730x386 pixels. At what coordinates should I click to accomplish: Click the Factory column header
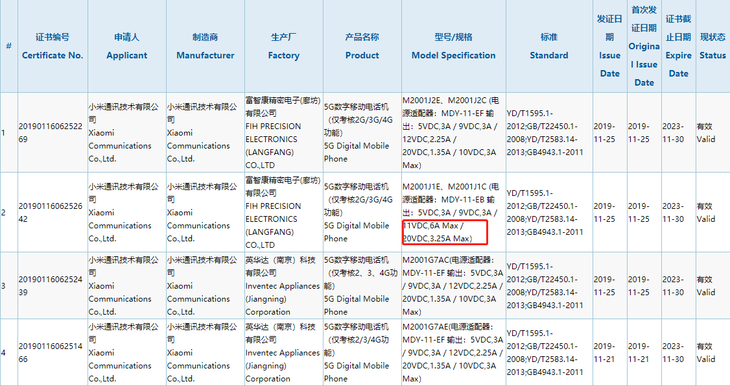tap(284, 46)
